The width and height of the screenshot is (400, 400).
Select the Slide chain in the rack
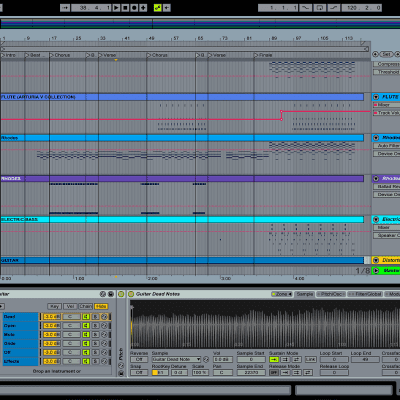[x=21, y=343]
